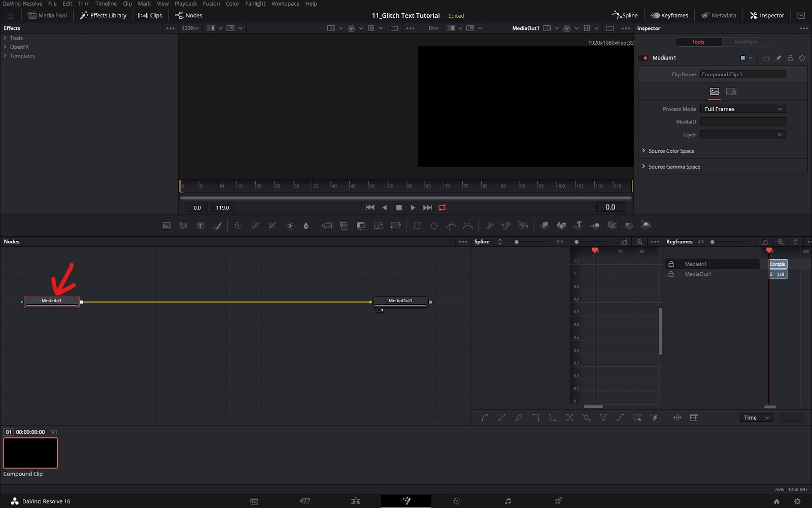Toggle loop playback button

pos(442,207)
